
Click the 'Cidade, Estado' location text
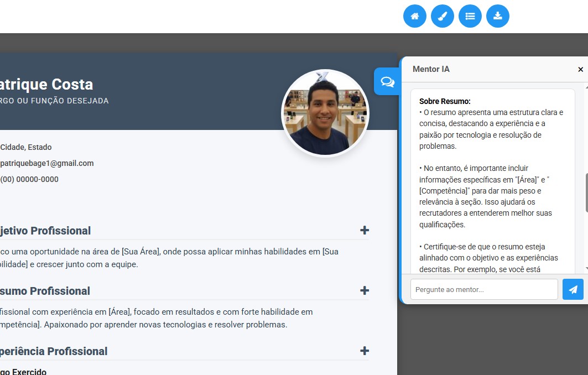coord(26,147)
